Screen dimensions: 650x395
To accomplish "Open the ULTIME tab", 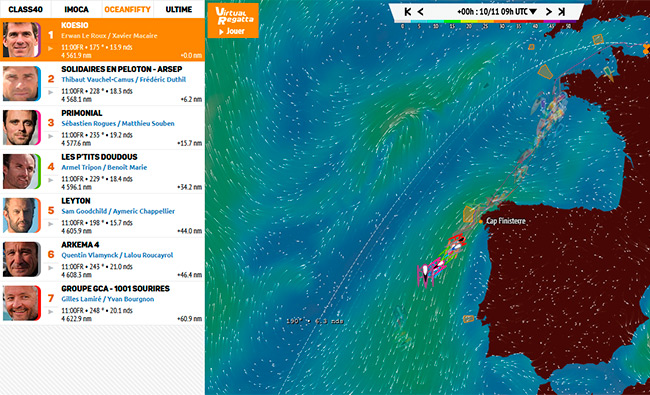I will (x=179, y=9).
